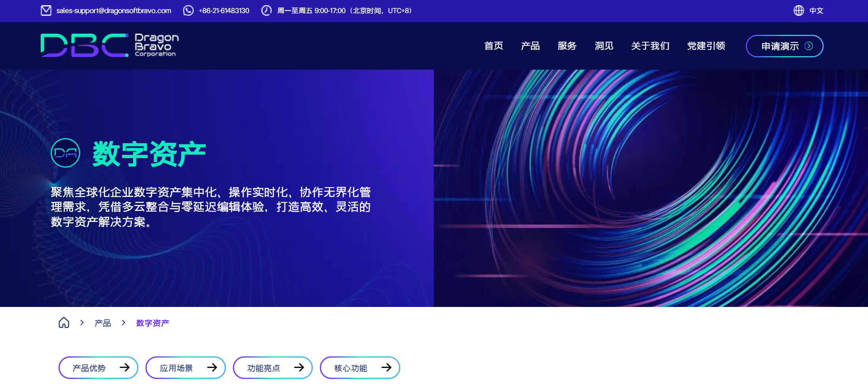868x392 pixels.
Task: Open the 关于我们 page
Action: tap(650, 46)
